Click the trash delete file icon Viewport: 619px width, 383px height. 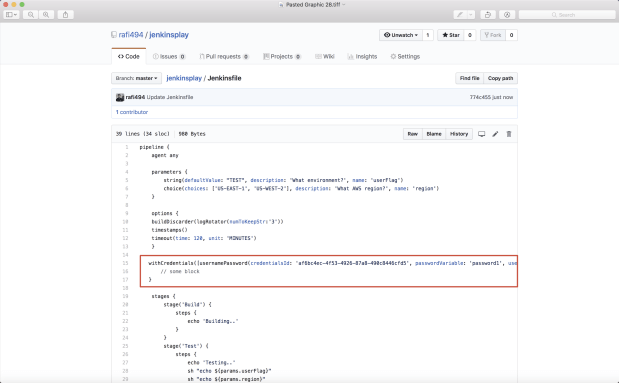click(509, 134)
